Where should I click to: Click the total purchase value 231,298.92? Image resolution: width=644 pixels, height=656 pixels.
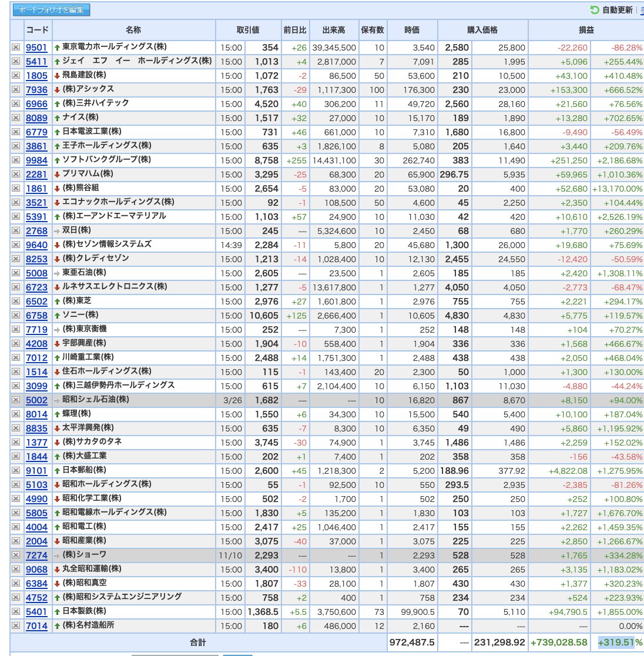[499, 642]
